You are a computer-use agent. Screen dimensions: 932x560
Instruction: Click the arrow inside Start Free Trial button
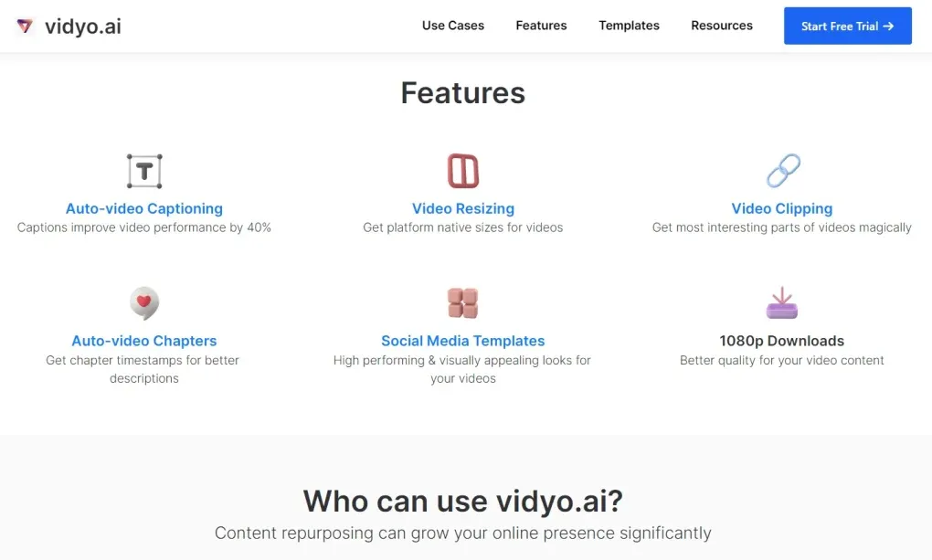tap(889, 26)
